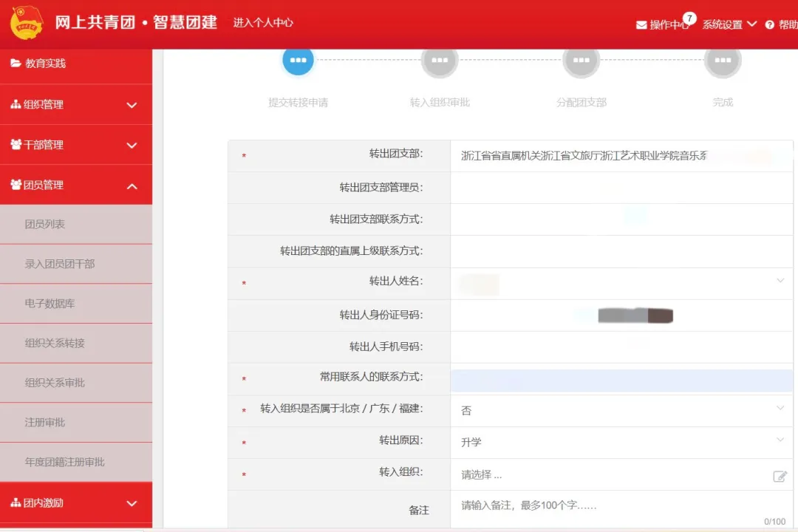This screenshot has width=798, height=532.
Task: Open the 操作中心 envelope icon
Action: point(641,25)
